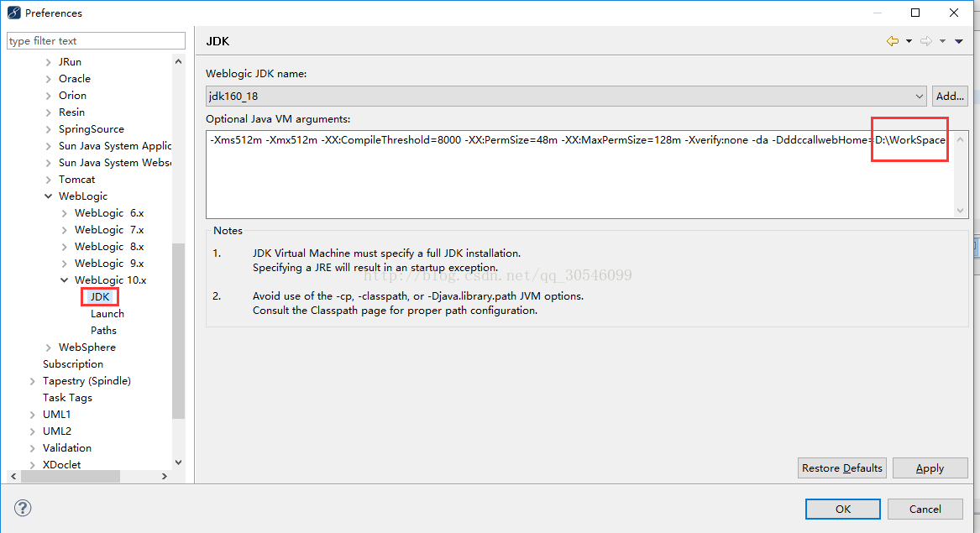Click VM arguments scrollbar up arrow
This screenshot has width=980, height=533.
tap(961, 139)
